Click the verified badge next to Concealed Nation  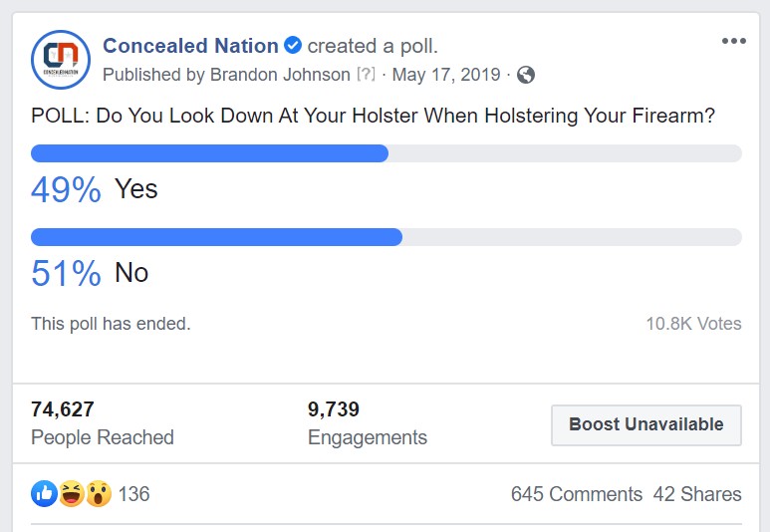[x=293, y=46]
